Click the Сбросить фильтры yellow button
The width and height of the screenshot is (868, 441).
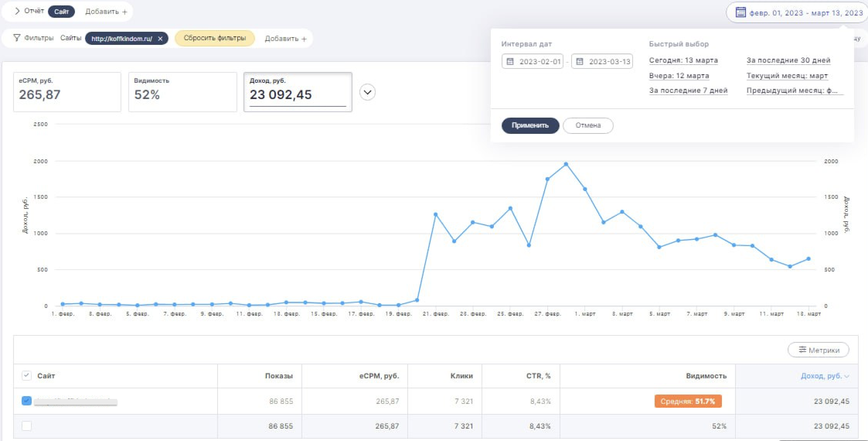pyautogui.click(x=214, y=38)
